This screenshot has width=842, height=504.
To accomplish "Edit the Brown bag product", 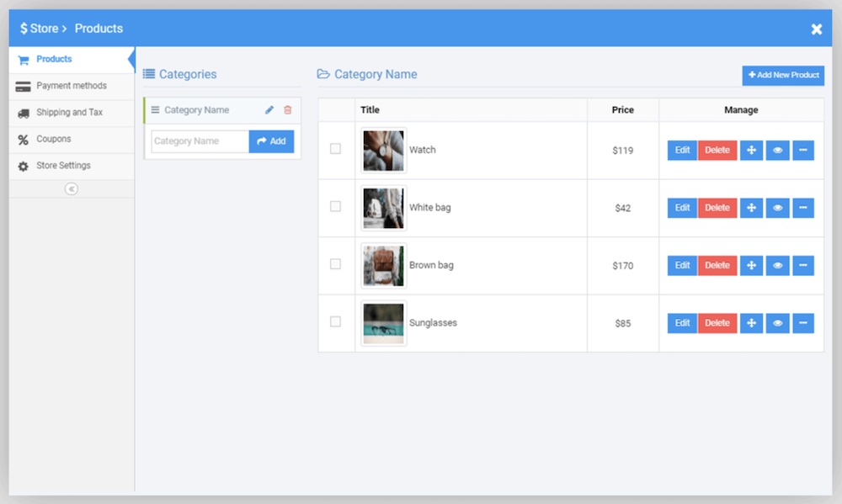I will 683,266.
